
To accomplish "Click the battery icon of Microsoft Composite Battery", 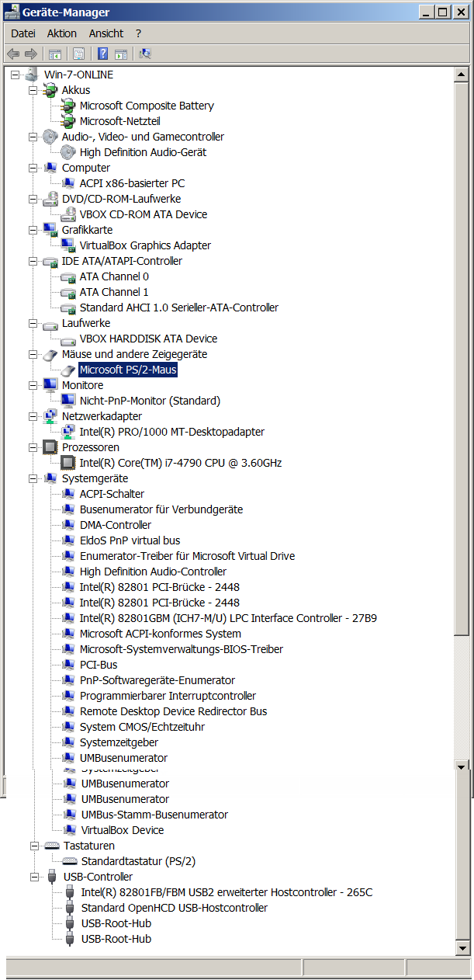I will click(69, 106).
